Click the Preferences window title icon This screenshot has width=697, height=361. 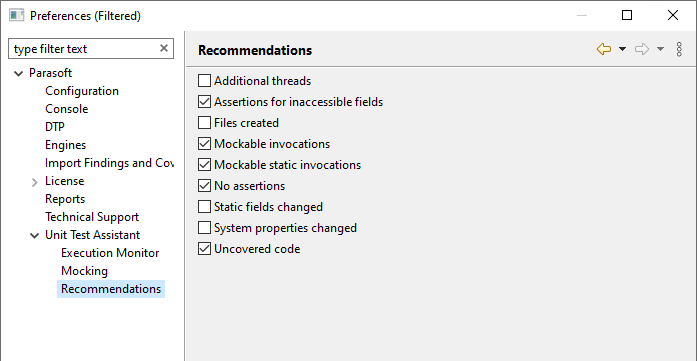tap(16, 16)
